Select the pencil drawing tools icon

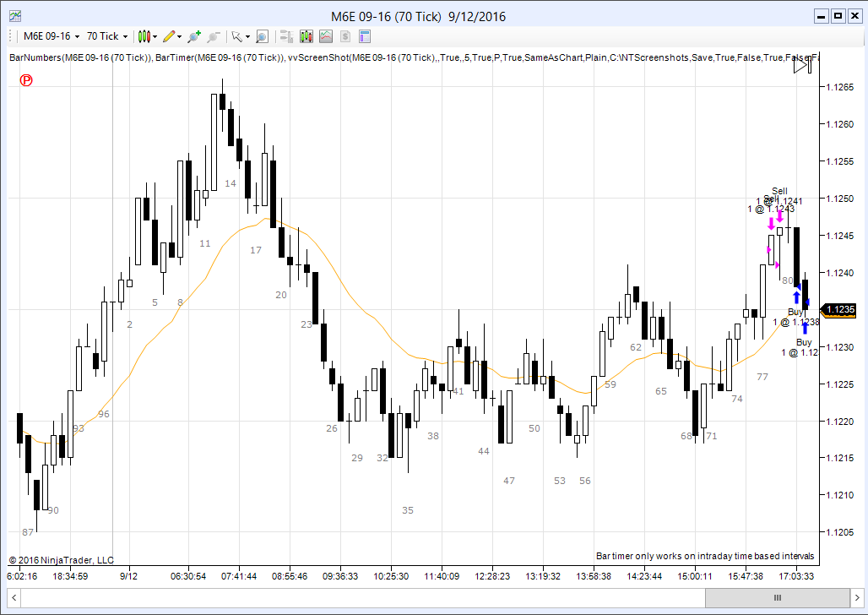(x=169, y=36)
